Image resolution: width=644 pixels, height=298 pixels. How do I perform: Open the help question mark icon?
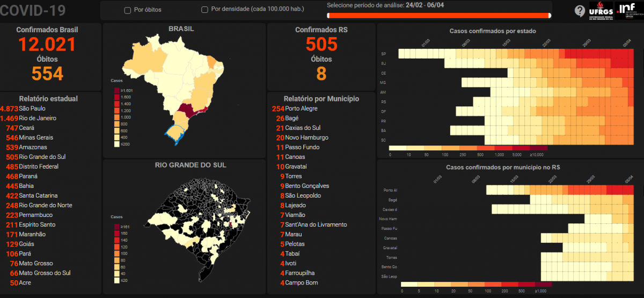pyautogui.click(x=580, y=11)
